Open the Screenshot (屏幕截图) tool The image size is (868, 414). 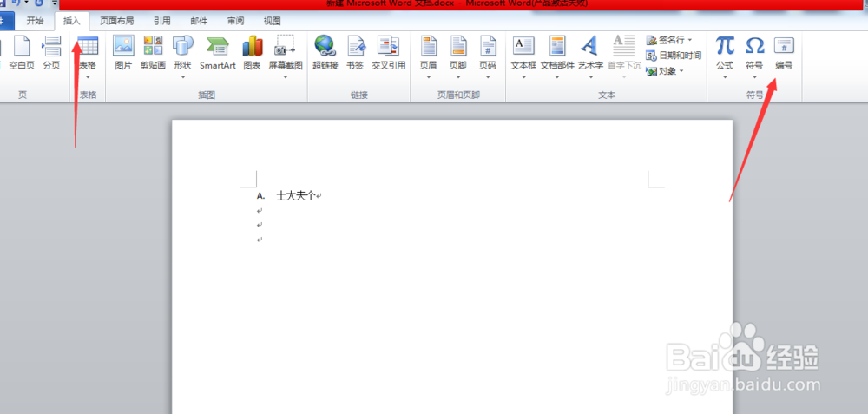pyautogui.click(x=286, y=54)
